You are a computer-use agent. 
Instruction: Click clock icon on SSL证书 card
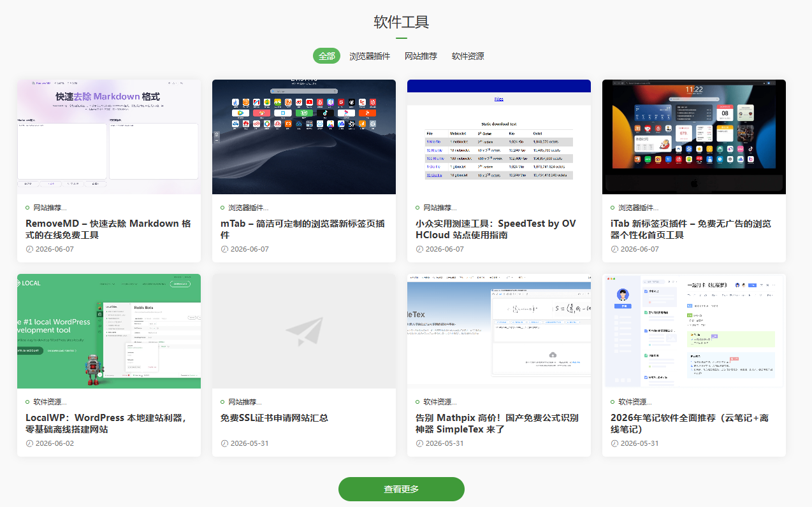coord(224,443)
